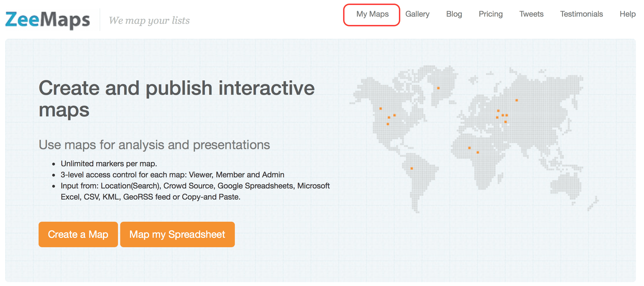Click the "We map your lists" tagline
644x286 pixels.
149,21
